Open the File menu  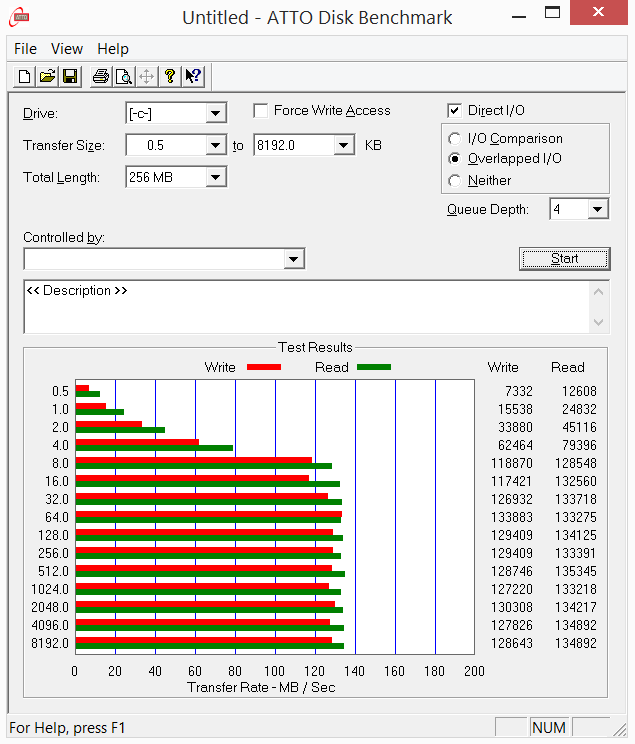point(25,49)
